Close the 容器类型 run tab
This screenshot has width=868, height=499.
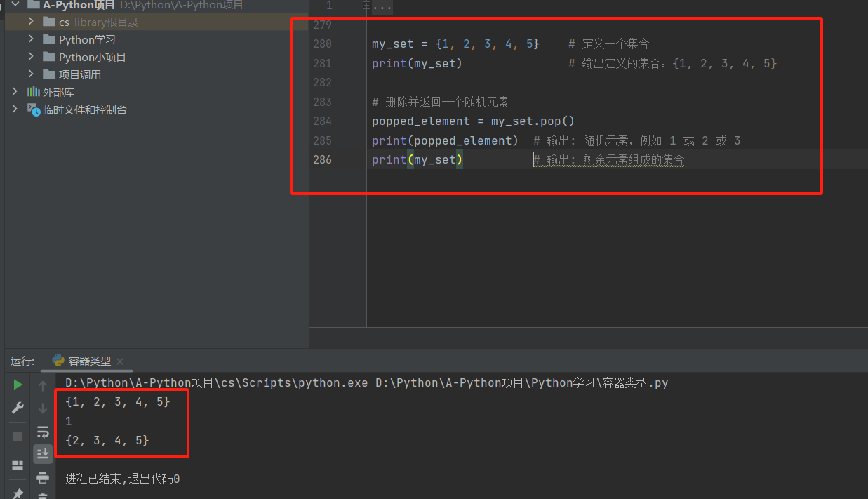pos(120,361)
